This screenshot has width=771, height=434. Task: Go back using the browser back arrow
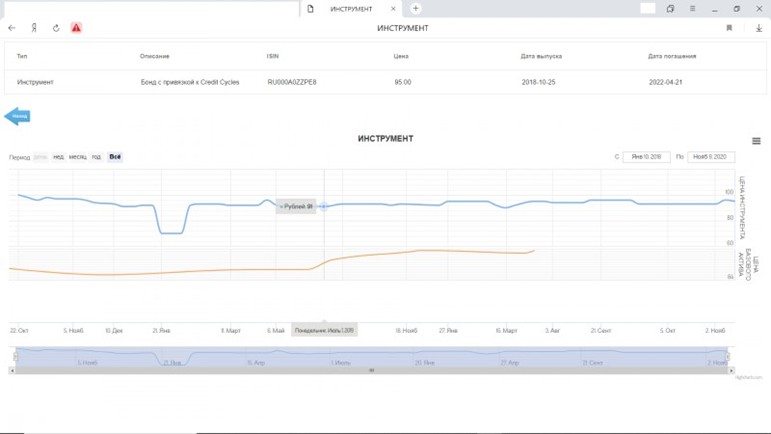point(12,28)
